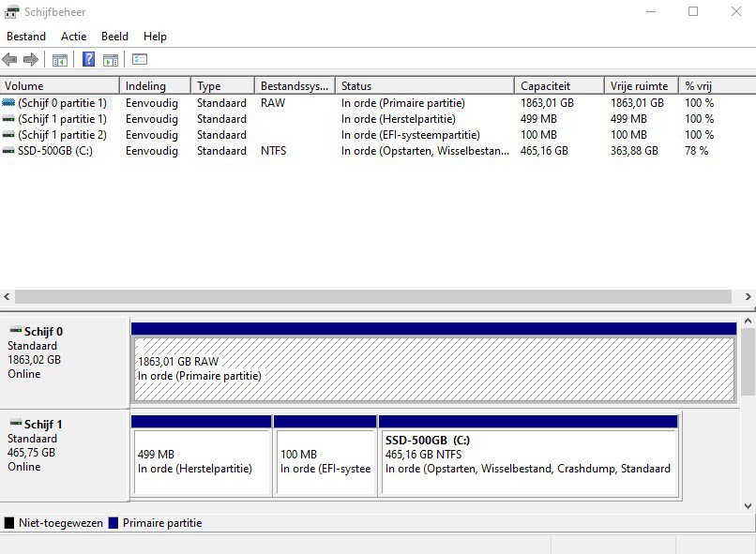Viewport: 756px width, 554px height.
Task: Select the 1863,01 GB RAW partition block
Action: tap(433, 368)
